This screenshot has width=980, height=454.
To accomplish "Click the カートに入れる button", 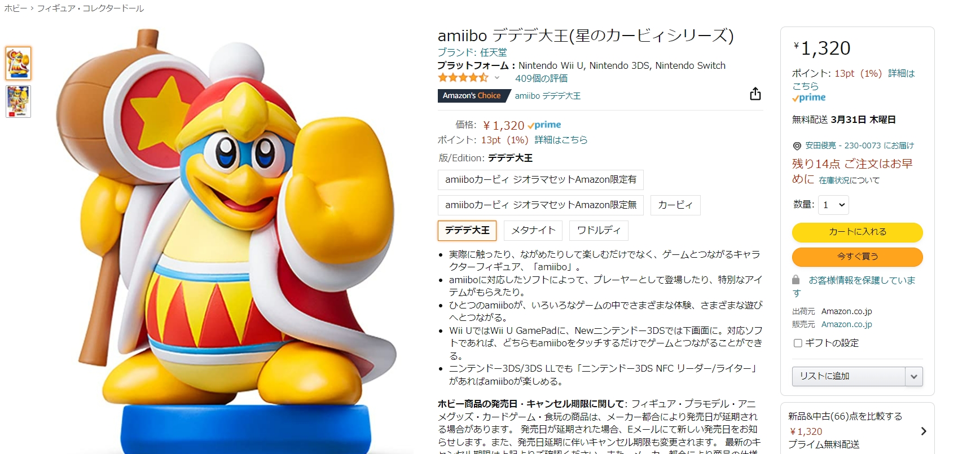I will 858,232.
